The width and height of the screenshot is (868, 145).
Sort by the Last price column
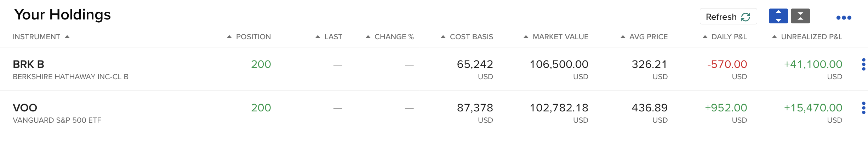click(333, 37)
